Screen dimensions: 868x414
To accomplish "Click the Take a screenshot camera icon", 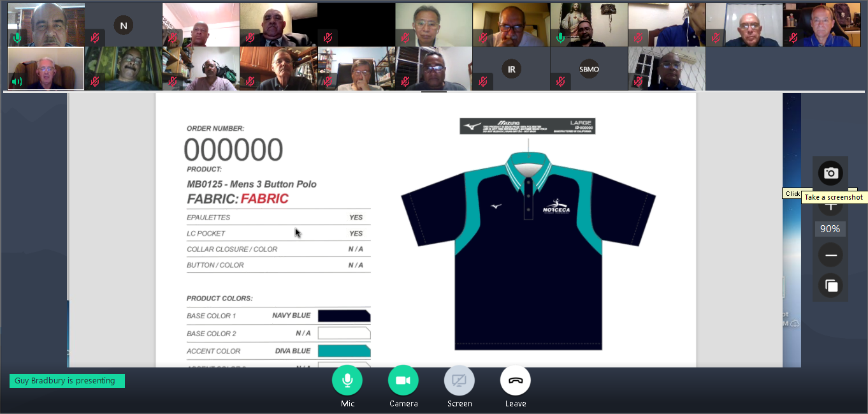I will click(x=830, y=173).
